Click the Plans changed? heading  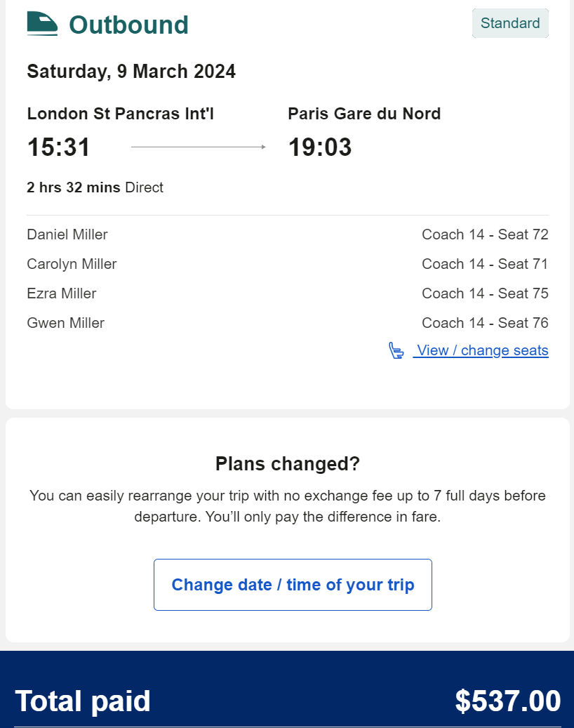287,463
